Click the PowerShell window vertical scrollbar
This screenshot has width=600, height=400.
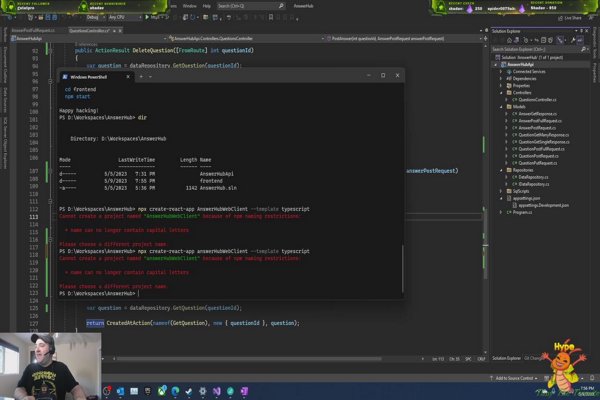click(x=403, y=268)
